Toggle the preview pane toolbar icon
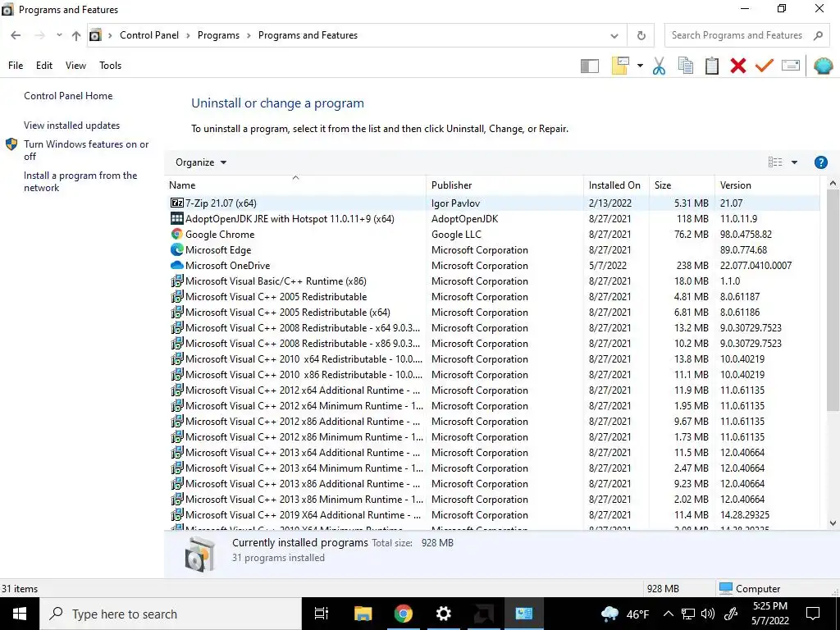The width and height of the screenshot is (840, 630). pos(589,66)
